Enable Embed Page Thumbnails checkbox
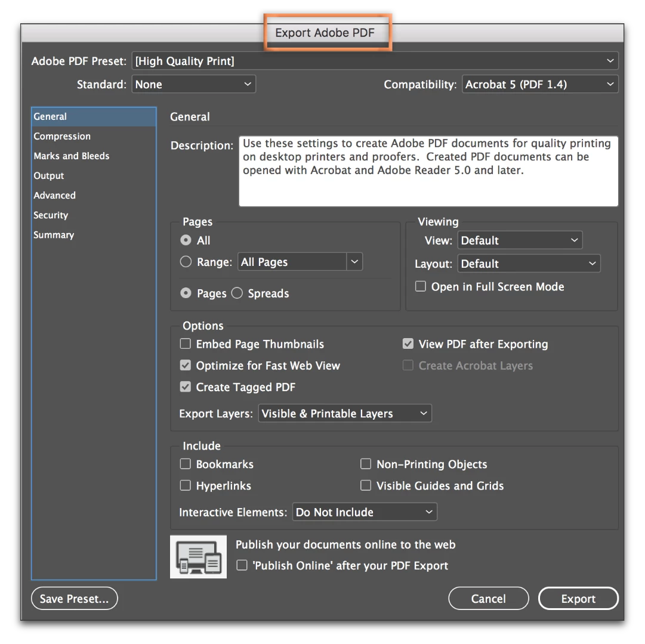Viewport: 645px width, 644px height. point(186,343)
